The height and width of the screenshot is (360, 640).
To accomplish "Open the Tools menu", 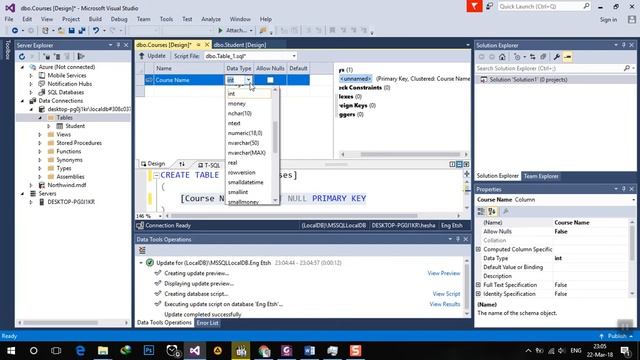I will tap(166, 19).
